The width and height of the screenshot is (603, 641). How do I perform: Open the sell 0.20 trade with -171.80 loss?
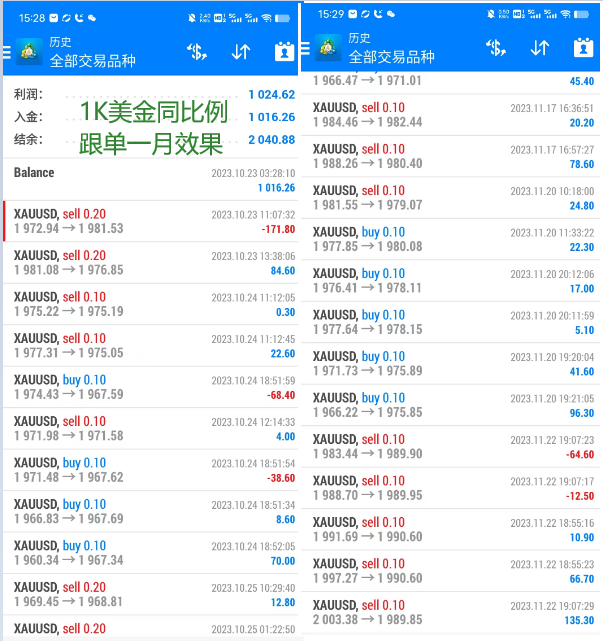coord(150,221)
